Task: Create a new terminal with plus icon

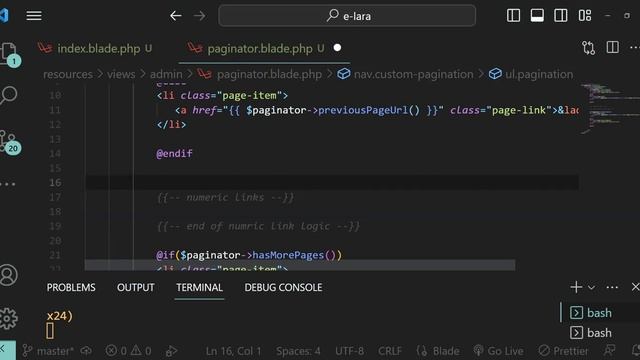Action: point(576,287)
